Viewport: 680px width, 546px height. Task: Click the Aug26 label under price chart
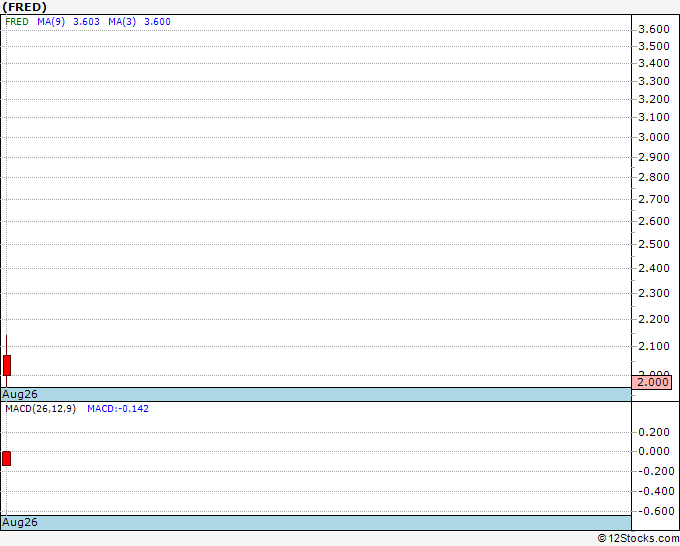(x=20, y=394)
